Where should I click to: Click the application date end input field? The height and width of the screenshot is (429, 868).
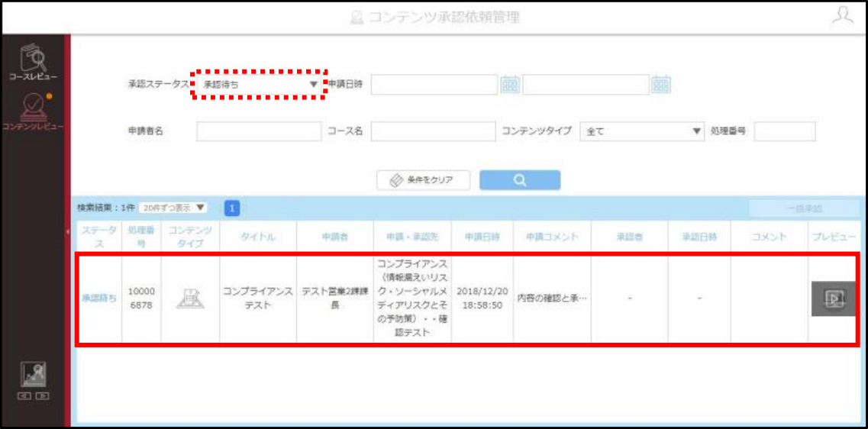tap(586, 85)
